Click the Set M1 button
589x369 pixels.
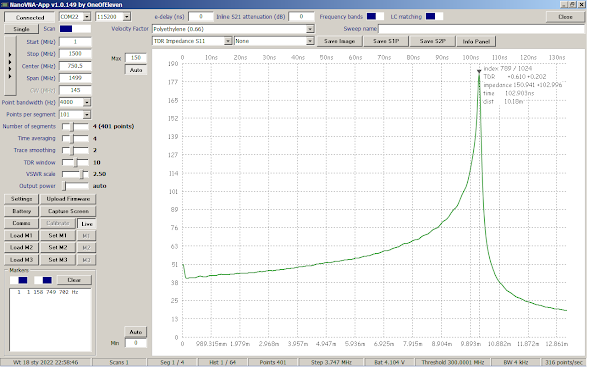58,236
